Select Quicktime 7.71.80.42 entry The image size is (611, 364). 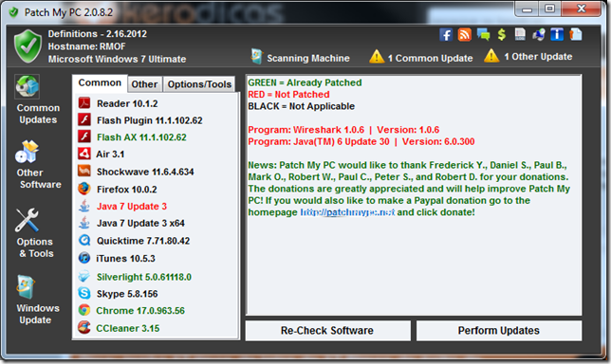click(x=143, y=241)
